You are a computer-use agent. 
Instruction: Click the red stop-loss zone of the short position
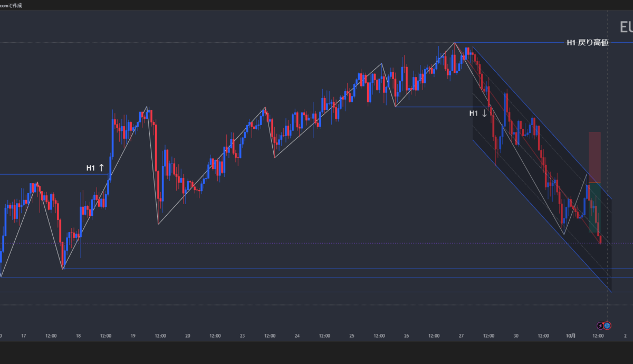click(595, 157)
